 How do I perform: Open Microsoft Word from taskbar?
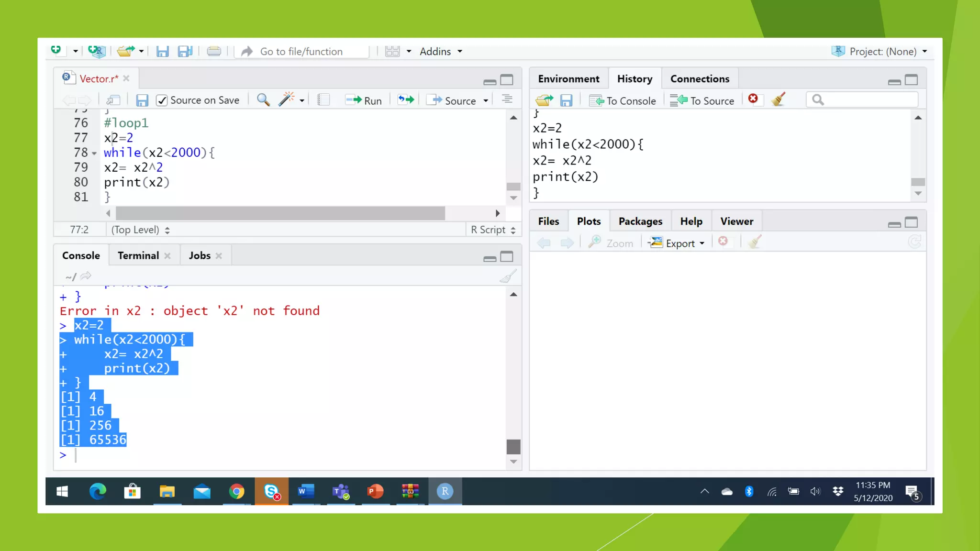306,491
